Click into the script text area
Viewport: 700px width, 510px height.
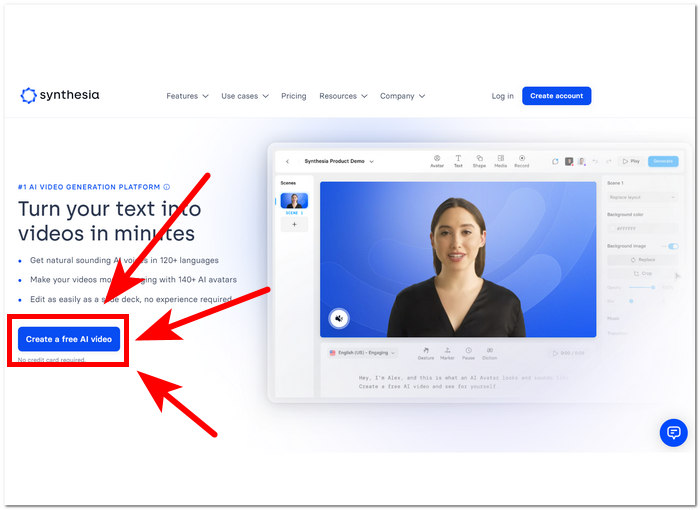(x=464, y=382)
